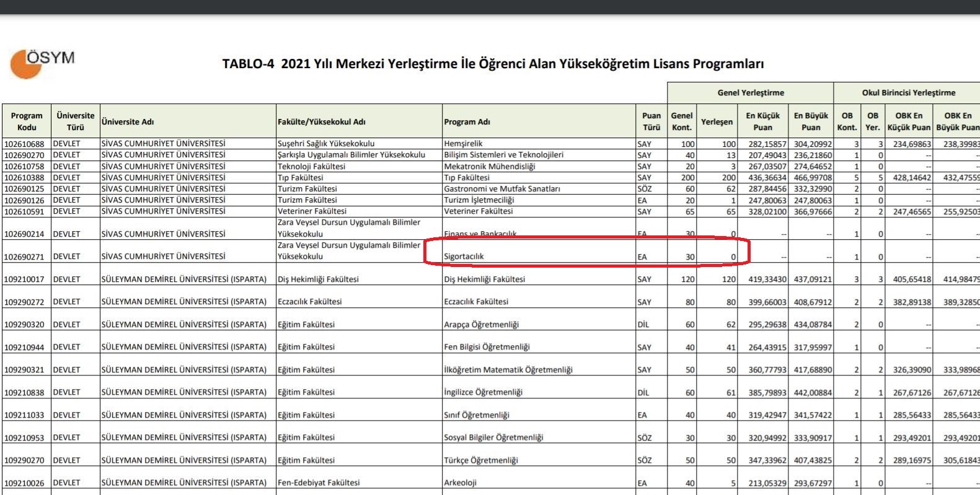Click the OBK En Küçük Puan header
This screenshot has width=980, height=495.
[x=909, y=121]
